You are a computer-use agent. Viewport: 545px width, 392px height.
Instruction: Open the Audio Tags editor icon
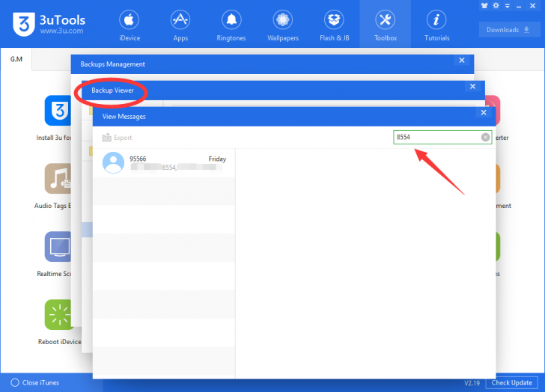tap(58, 179)
